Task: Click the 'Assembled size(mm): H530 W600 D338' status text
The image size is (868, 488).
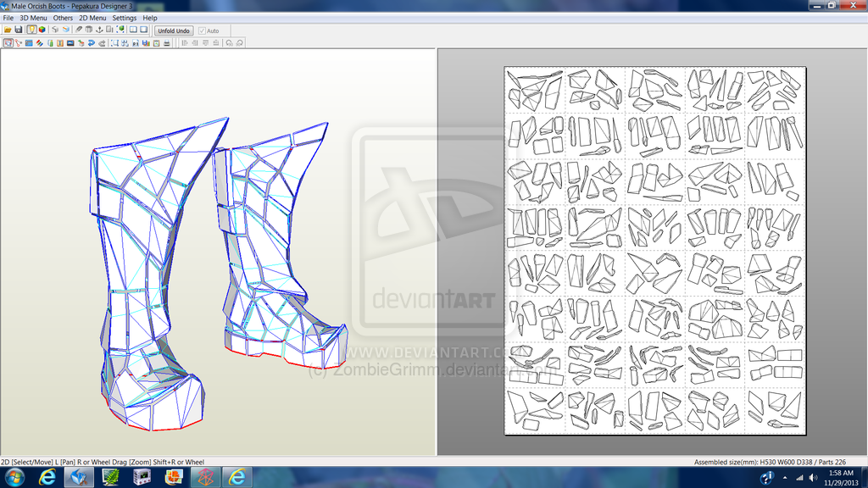Action: 754,462
